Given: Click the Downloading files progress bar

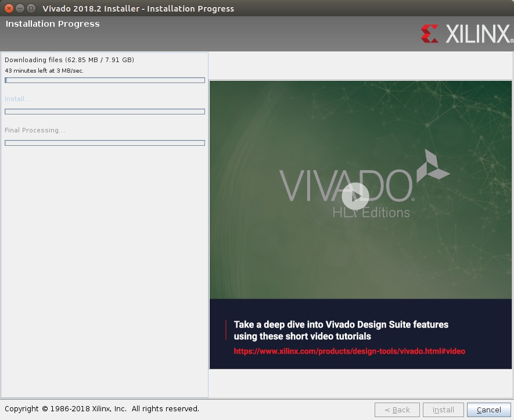Looking at the screenshot, I should [105, 80].
